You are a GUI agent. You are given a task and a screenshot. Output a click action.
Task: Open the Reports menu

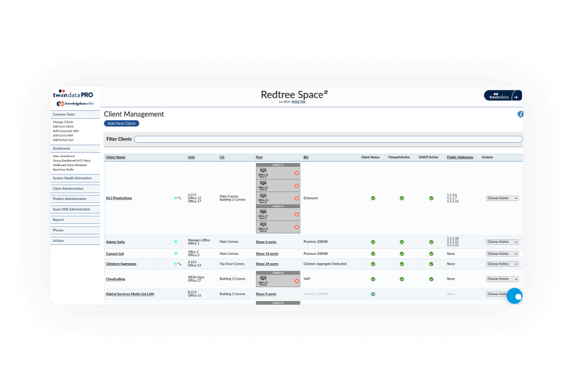coord(75,220)
